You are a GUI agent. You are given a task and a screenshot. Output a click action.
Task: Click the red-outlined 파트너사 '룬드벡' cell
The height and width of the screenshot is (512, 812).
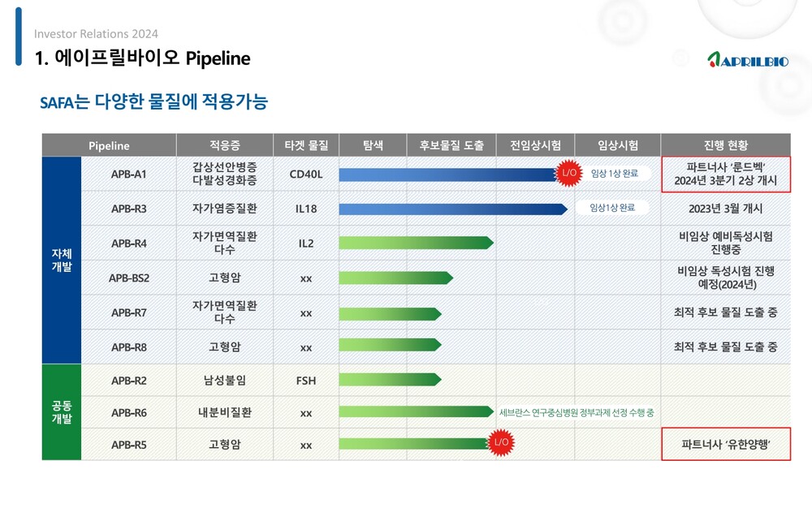pos(726,174)
